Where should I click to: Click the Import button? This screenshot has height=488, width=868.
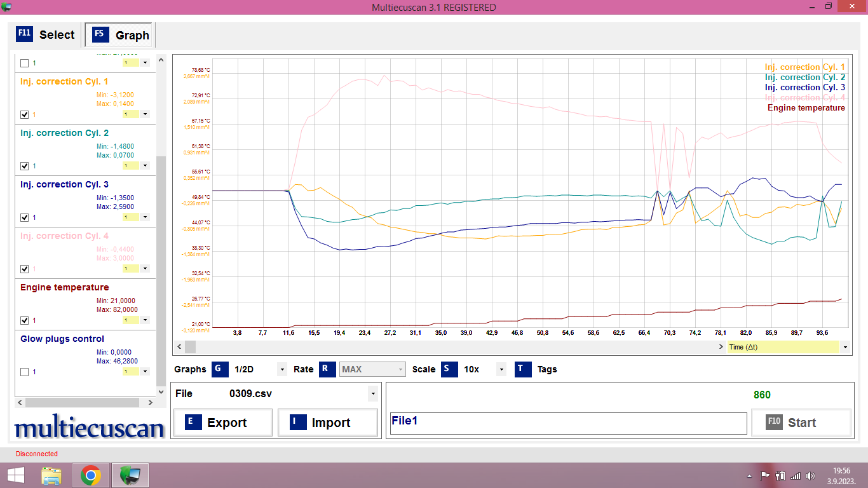pos(328,423)
